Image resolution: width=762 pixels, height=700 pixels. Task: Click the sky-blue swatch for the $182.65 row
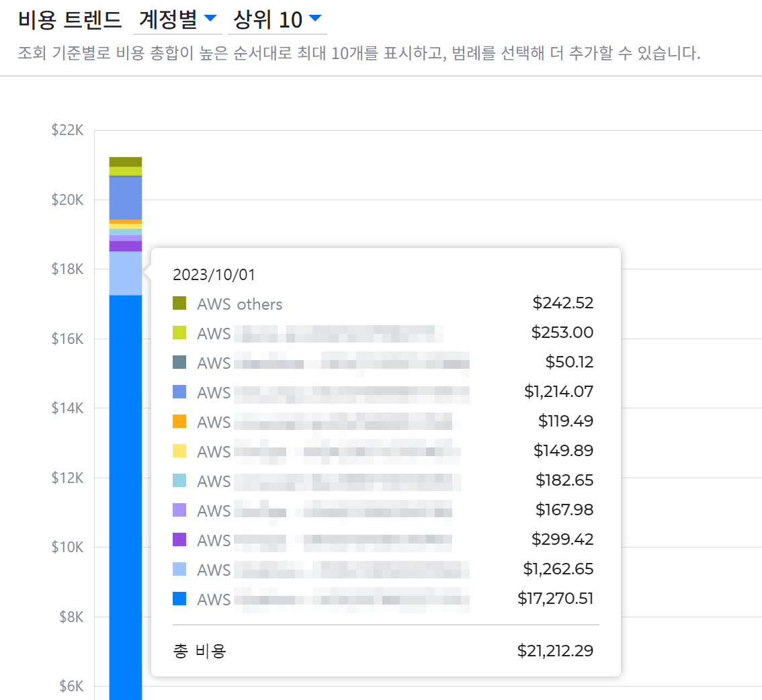point(179,480)
